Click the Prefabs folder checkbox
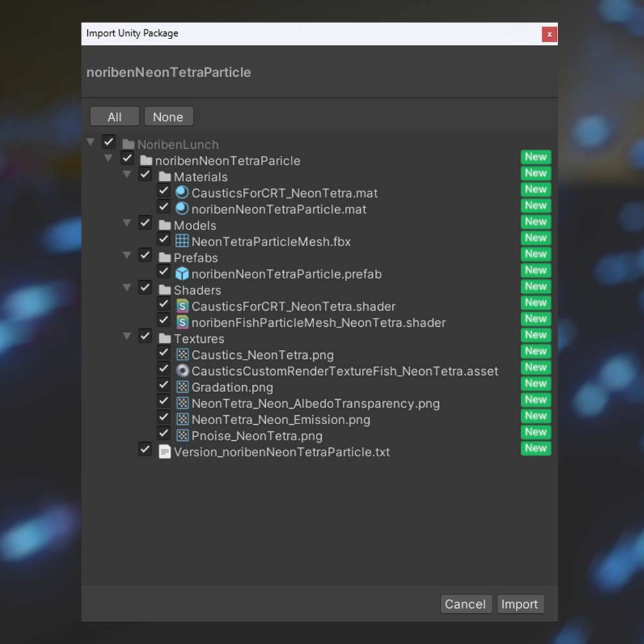 point(145,255)
